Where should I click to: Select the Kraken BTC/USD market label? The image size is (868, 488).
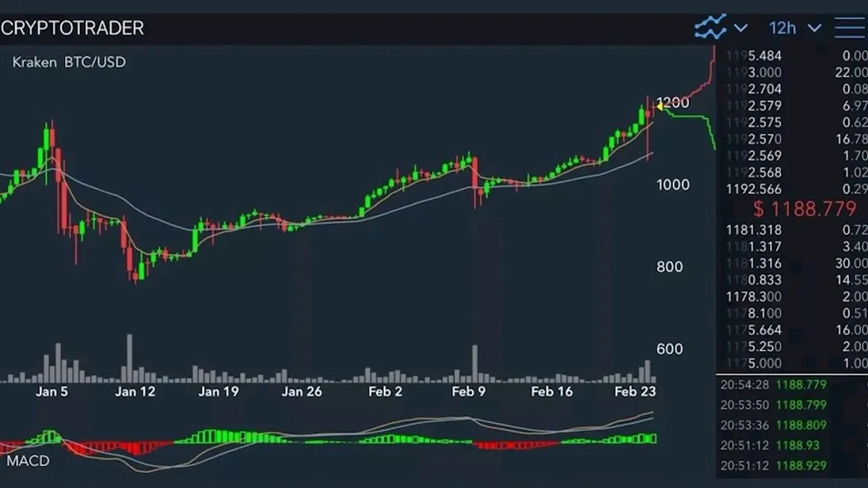(69, 62)
